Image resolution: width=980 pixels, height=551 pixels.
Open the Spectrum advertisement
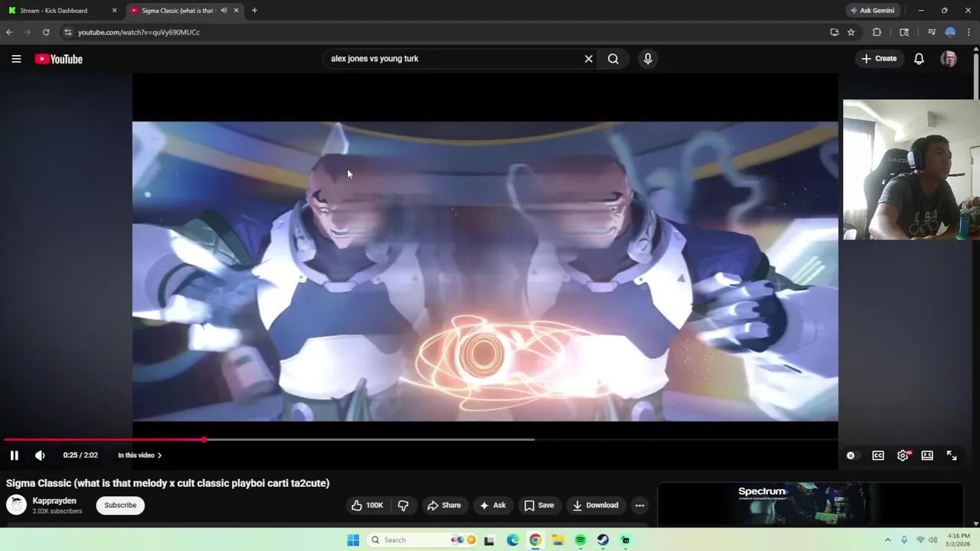810,504
